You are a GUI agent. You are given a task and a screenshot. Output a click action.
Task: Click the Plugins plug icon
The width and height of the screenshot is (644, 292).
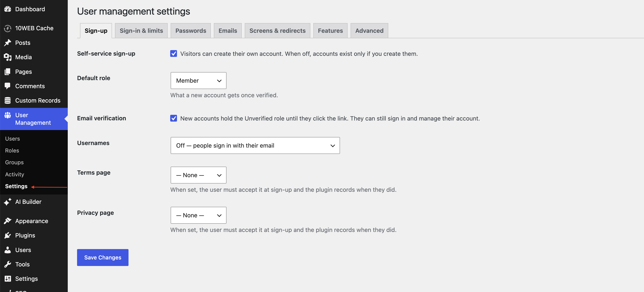pos(8,235)
